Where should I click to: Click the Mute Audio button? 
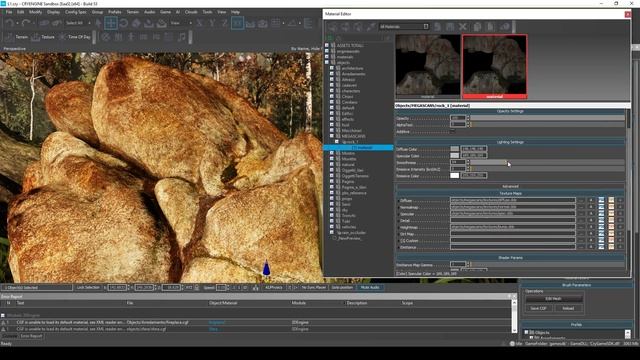pyautogui.click(x=370, y=287)
